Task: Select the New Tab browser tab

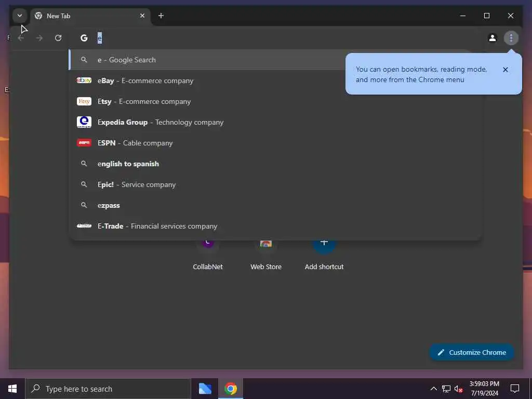Action: coord(90,16)
